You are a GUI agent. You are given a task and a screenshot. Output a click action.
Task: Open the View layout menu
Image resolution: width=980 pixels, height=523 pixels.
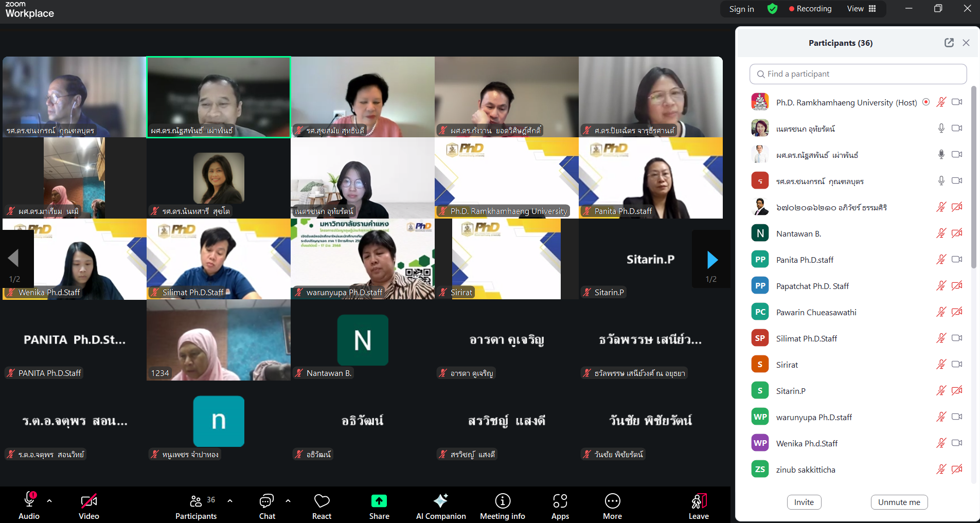(862, 9)
